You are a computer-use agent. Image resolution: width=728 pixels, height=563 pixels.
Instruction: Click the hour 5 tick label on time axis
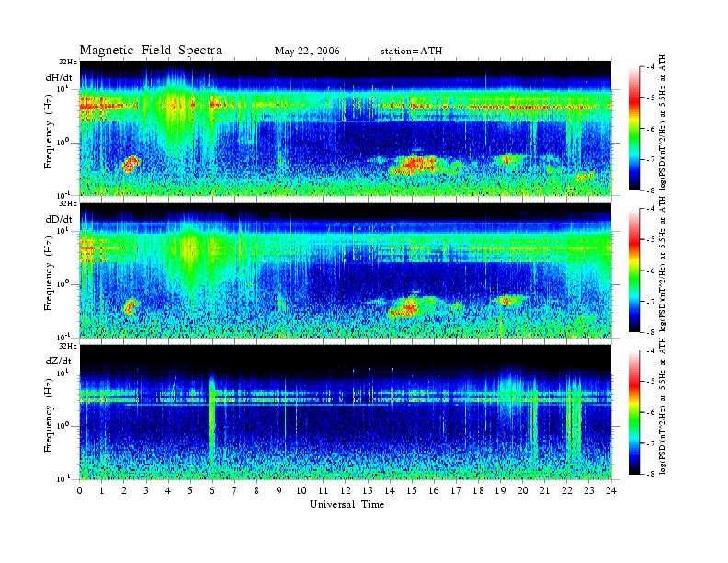tap(190, 490)
